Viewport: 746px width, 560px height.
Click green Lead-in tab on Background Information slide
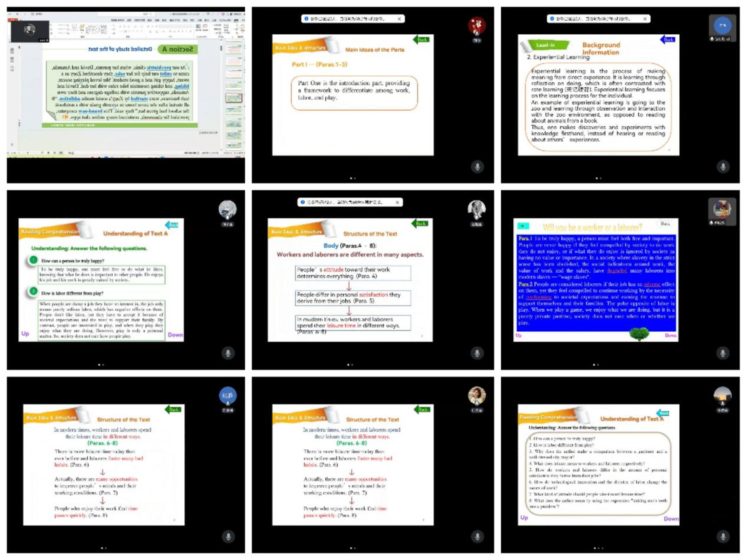tap(545, 45)
